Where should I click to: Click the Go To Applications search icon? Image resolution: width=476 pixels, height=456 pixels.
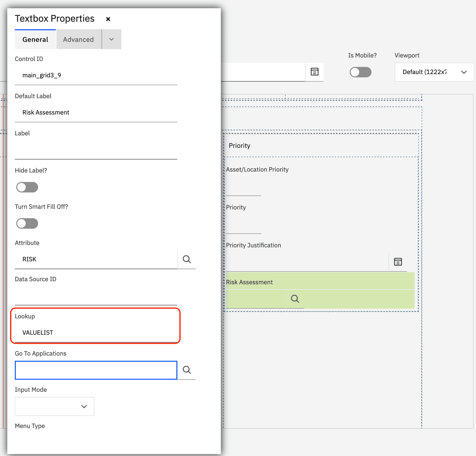pyautogui.click(x=187, y=370)
